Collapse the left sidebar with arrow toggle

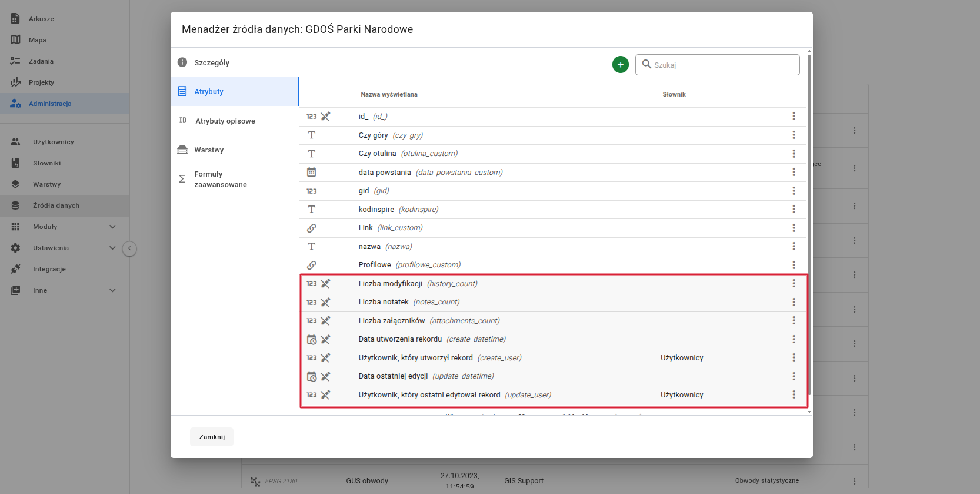click(x=129, y=248)
